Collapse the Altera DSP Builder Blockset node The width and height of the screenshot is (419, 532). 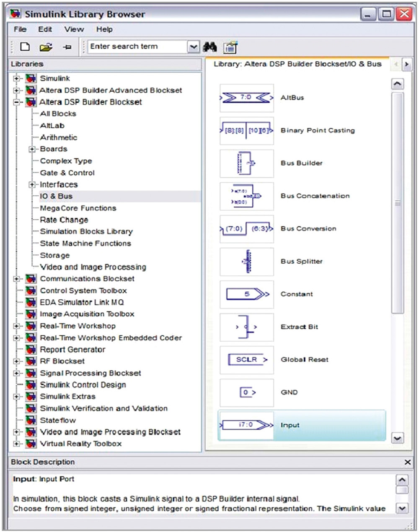tap(17, 102)
